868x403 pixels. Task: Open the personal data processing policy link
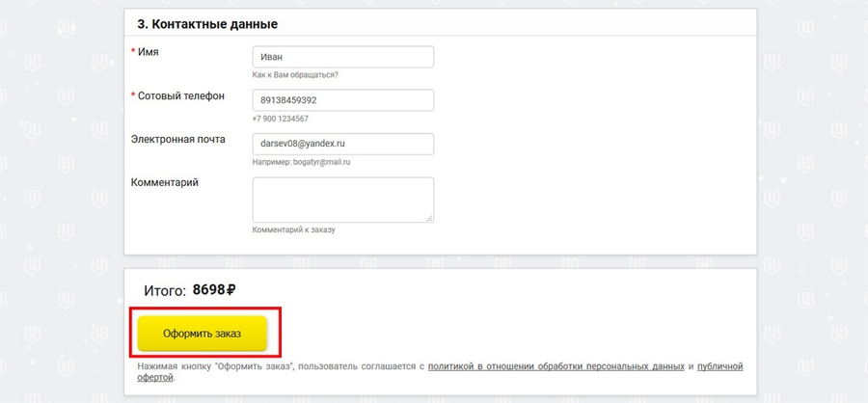556,366
